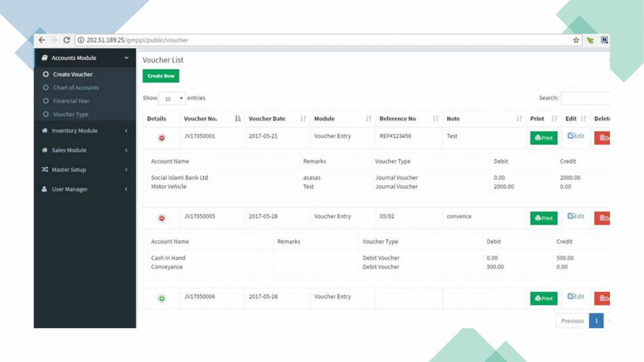Select Voucher Type sidebar item

click(70, 114)
